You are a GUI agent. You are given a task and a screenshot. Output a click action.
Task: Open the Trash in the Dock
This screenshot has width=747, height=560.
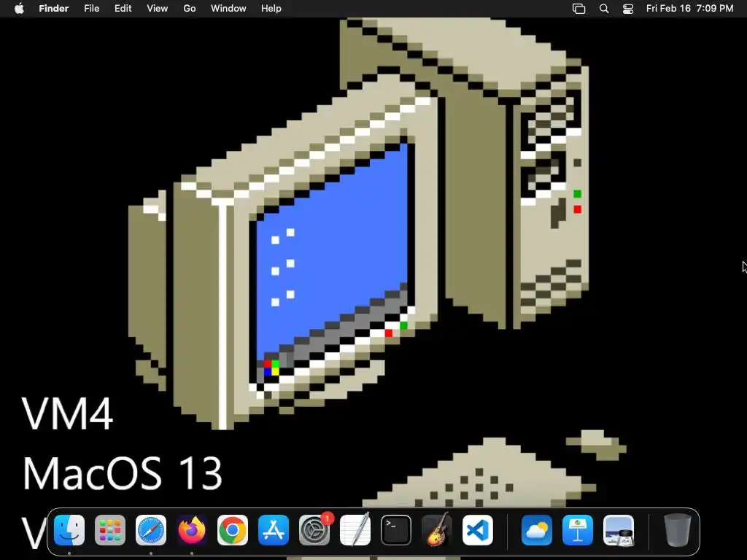[x=678, y=530]
